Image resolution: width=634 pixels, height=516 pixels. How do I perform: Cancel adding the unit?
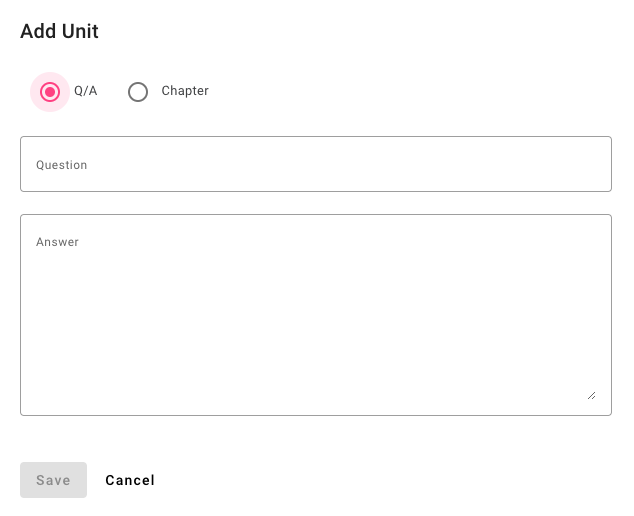pos(130,480)
